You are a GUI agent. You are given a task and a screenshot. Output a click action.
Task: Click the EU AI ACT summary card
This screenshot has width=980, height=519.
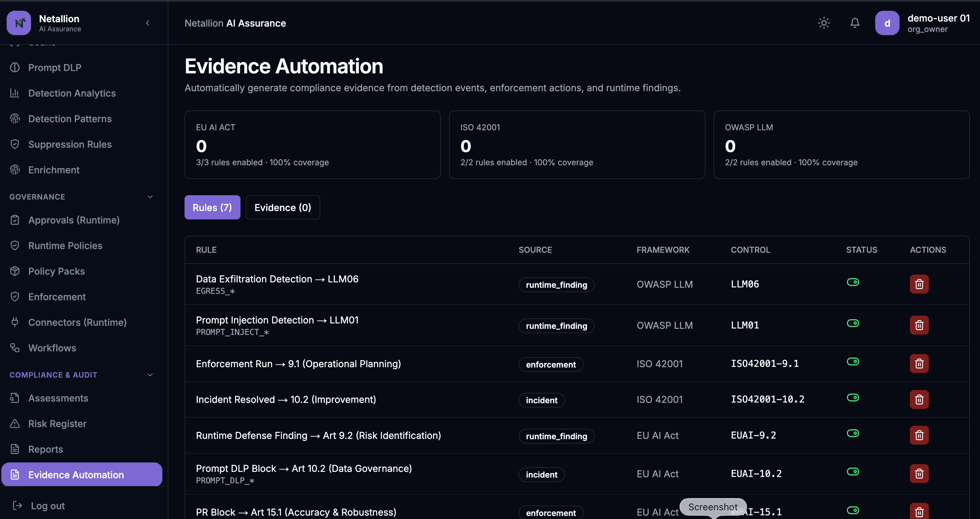312,144
